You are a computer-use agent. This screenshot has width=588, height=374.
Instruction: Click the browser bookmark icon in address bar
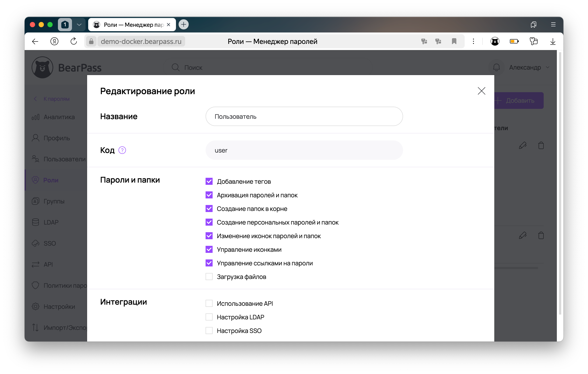[454, 41]
